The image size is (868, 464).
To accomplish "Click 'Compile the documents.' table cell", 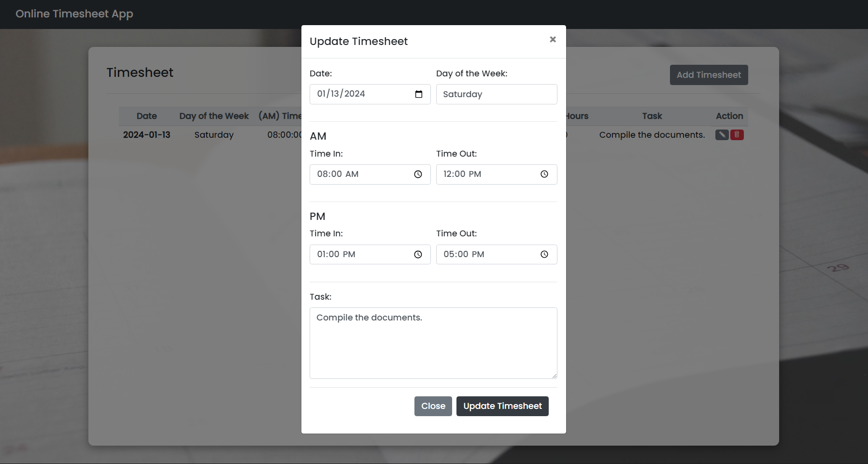I will click(x=652, y=135).
